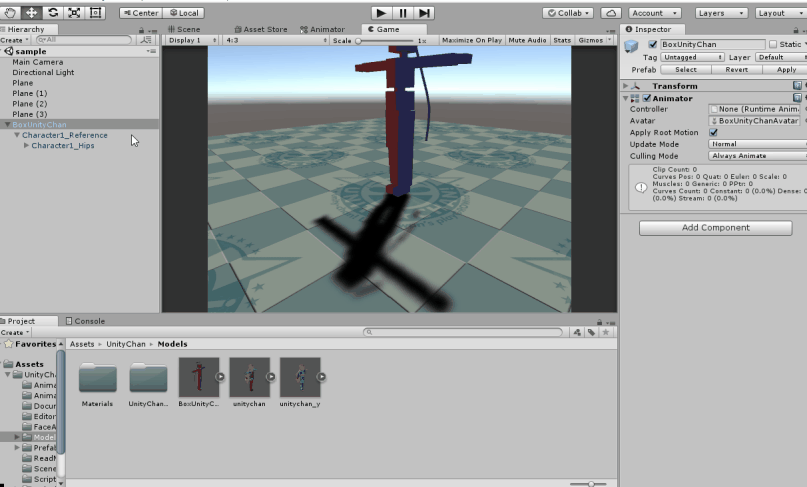Open the Collab dropdown
807x487 pixels.
(x=568, y=13)
